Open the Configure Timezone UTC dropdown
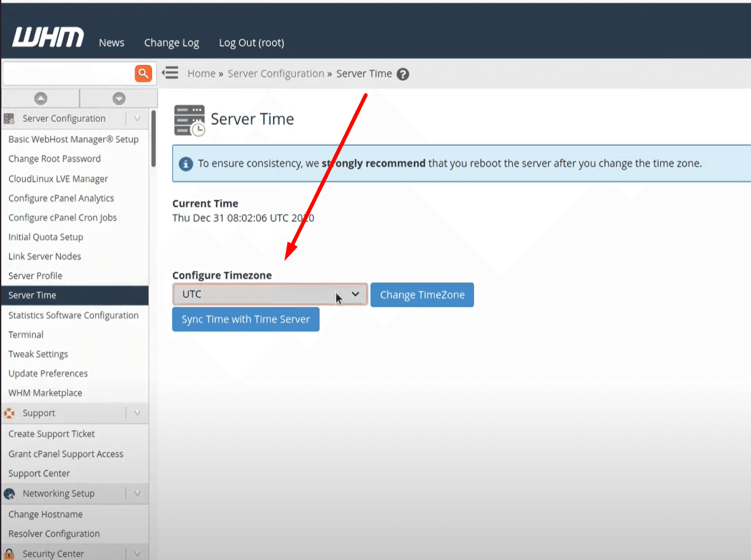The height and width of the screenshot is (560, 751). pos(270,294)
